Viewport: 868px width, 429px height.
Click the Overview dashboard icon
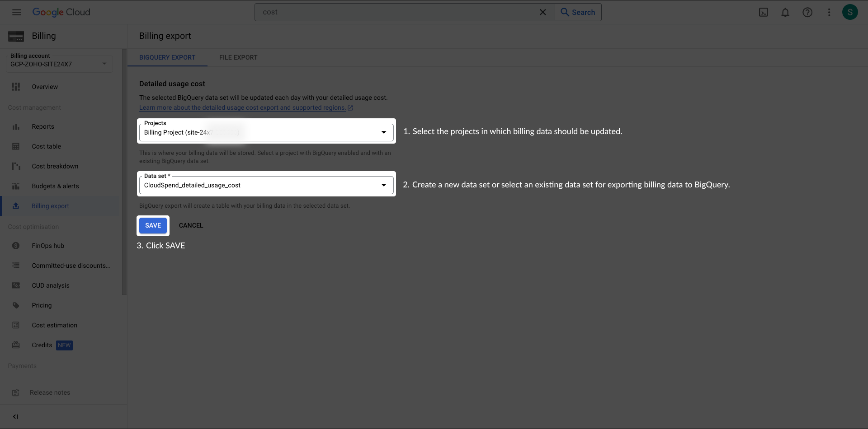pos(16,87)
